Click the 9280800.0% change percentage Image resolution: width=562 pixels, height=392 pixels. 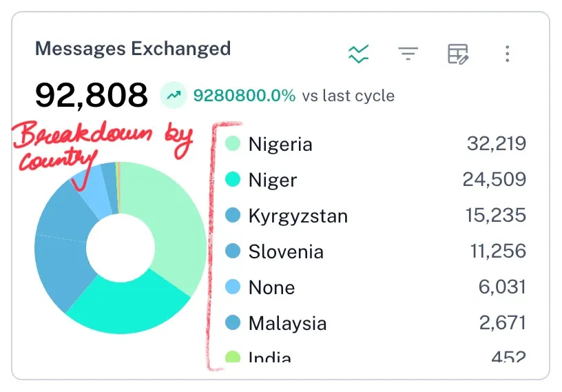point(244,95)
